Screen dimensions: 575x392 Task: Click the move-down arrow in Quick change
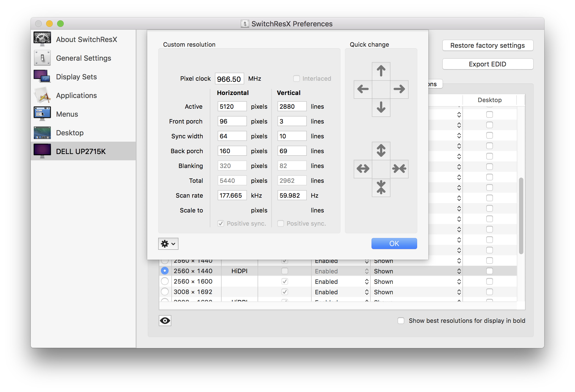pyautogui.click(x=381, y=107)
